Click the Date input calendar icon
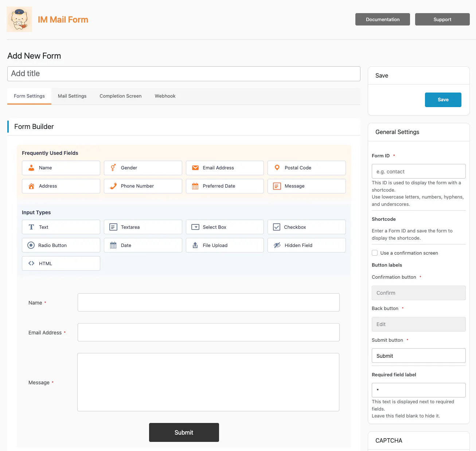This screenshot has width=476, height=451. [113, 245]
